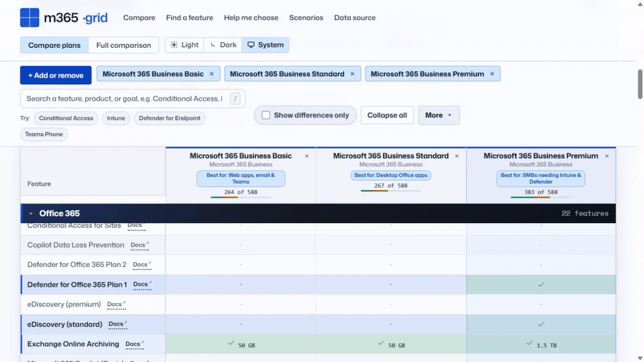This screenshot has height=362, width=644.
Task: Click Business Basic 264 of 588 progress bar
Action: pyautogui.click(x=240, y=197)
